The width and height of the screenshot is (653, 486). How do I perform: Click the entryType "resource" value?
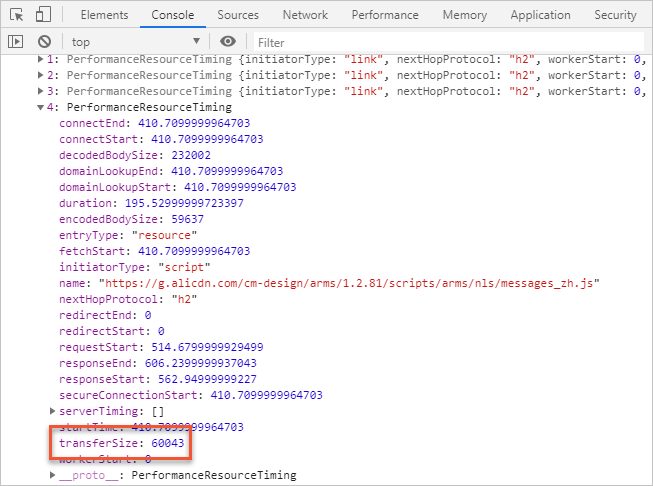164,235
